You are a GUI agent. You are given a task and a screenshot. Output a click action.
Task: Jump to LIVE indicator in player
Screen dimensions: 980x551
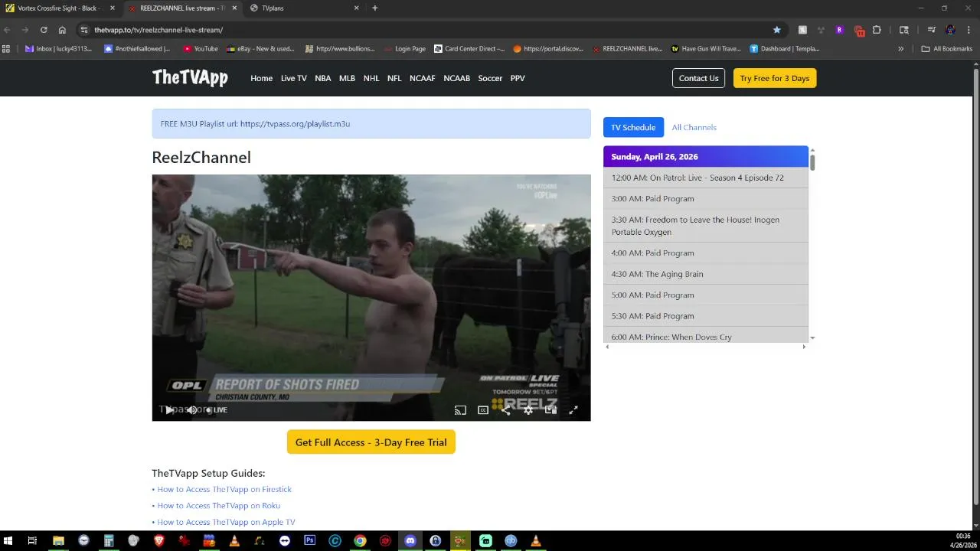(217, 410)
